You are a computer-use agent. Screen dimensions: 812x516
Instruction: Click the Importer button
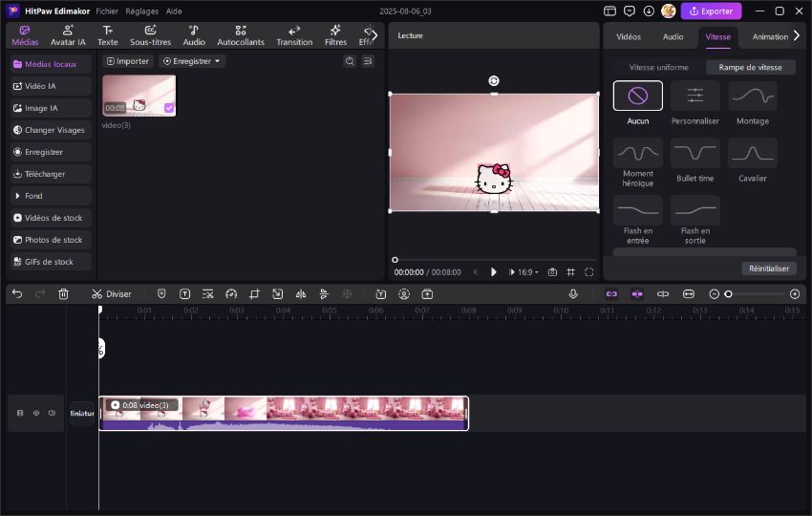128,61
